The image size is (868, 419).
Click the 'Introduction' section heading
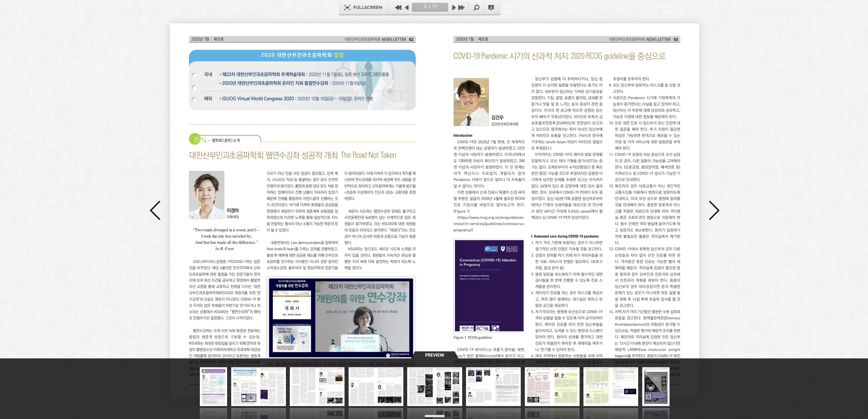coord(463,136)
